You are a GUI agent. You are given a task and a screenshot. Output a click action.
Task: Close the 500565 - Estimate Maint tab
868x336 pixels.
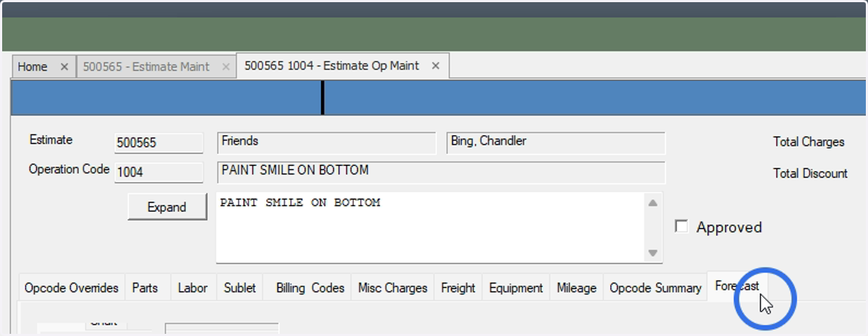point(226,66)
